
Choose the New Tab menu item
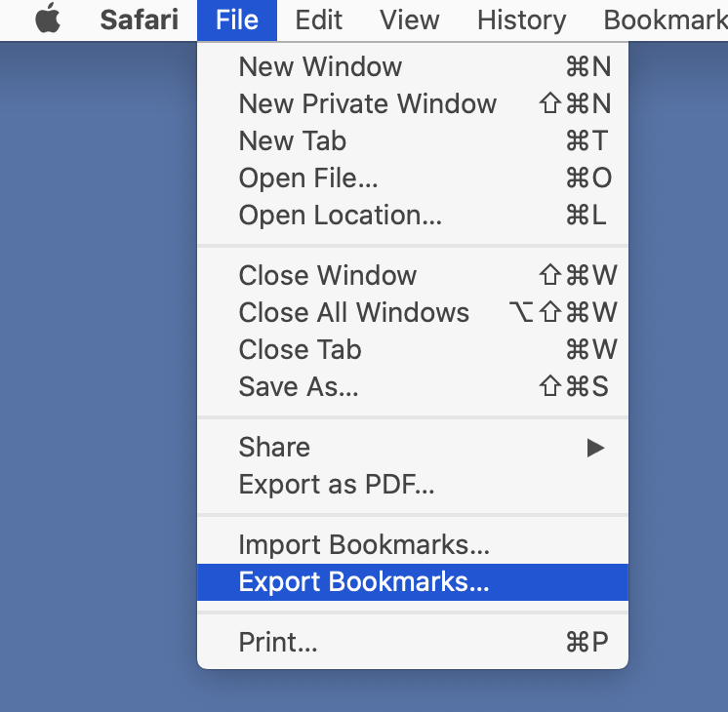click(293, 140)
